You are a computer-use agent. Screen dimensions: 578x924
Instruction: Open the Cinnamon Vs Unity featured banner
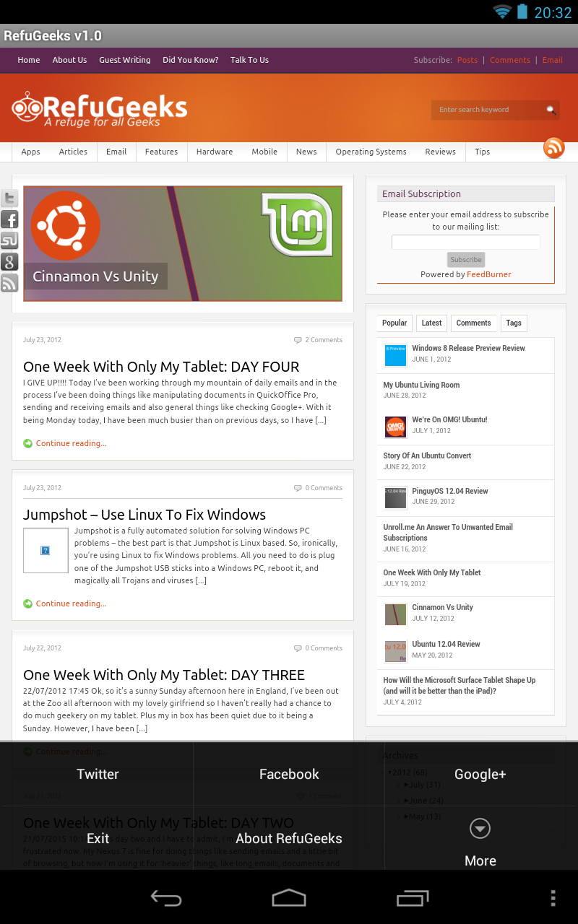(x=183, y=243)
